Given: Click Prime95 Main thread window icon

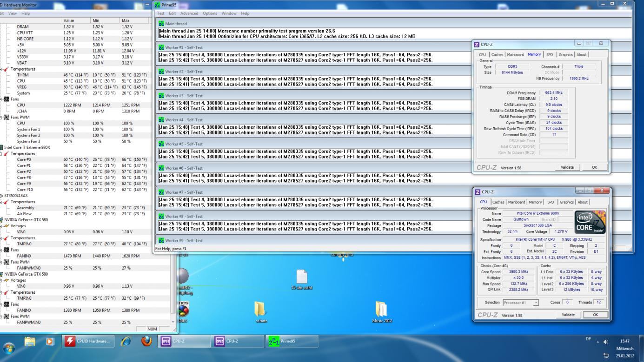Looking at the screenshot, I should click(161, 24).
